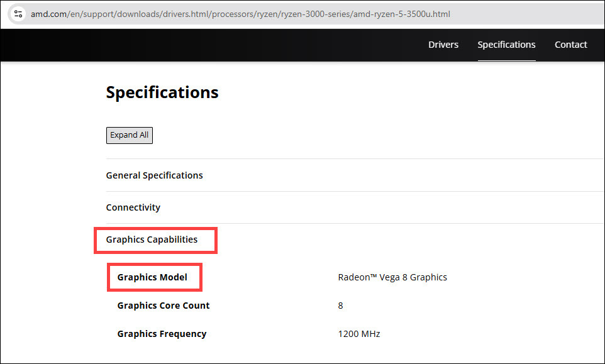This screenshot has height=364, width=605.
Task: Select the 1200 MHz frequency value
Action: point(358,334)
